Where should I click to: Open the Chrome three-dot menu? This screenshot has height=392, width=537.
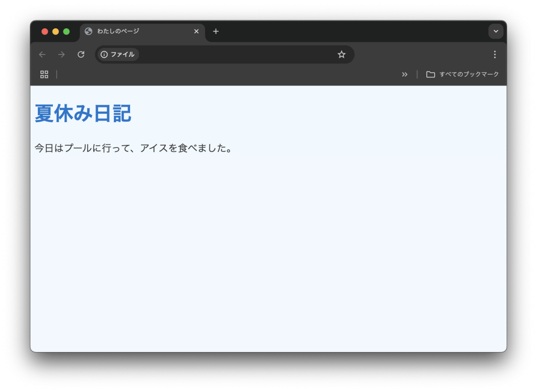[495, 55]
